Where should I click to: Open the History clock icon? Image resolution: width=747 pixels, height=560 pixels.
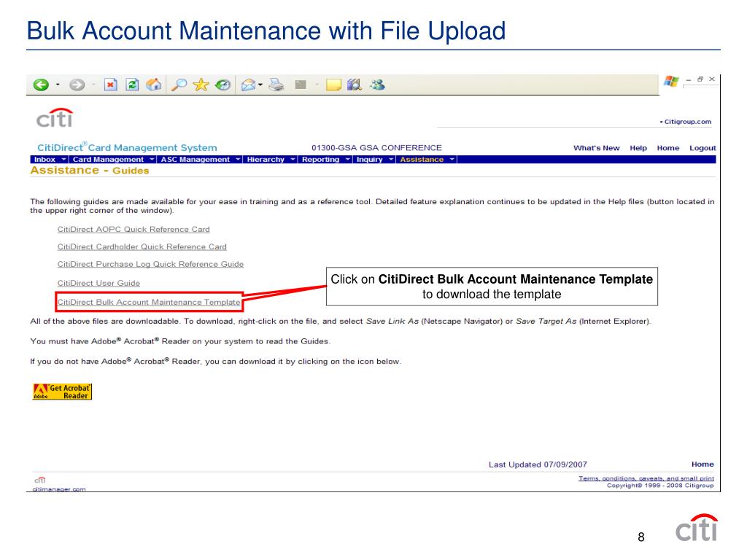point(222,85)
